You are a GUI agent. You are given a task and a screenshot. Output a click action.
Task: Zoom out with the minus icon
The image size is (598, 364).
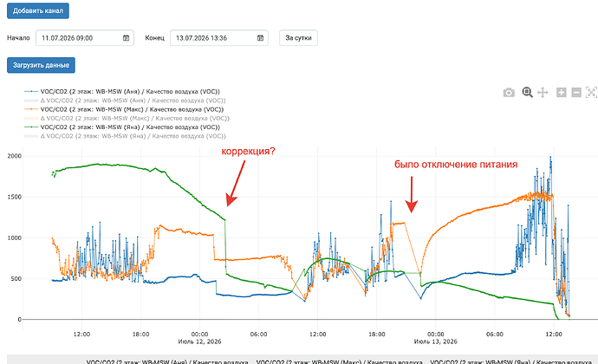pos(576,93)
